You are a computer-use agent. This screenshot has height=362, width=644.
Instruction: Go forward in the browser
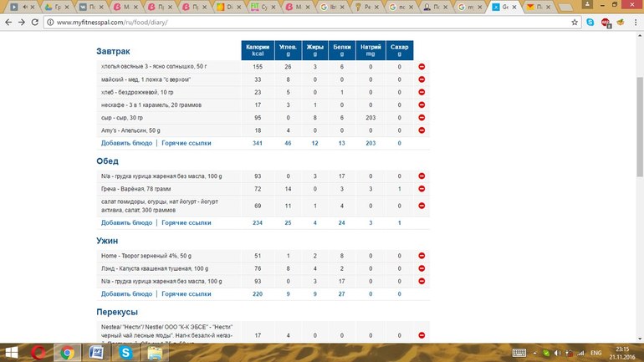pyautogui.click(x=22, y=23)
